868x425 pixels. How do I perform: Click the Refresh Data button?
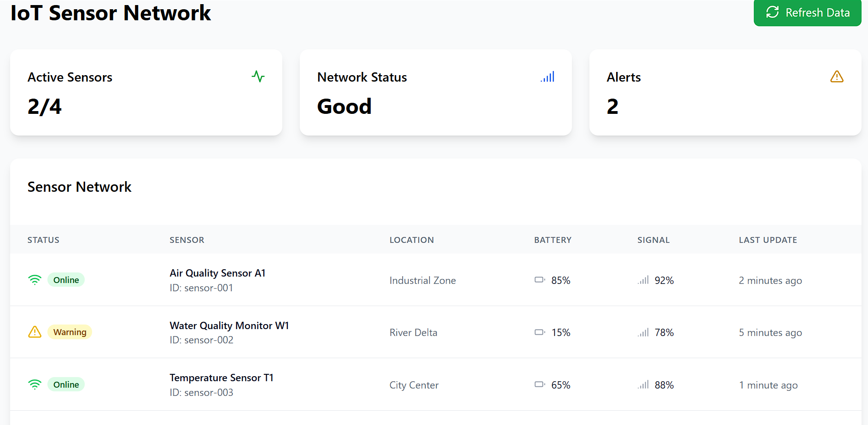(807, 12)
